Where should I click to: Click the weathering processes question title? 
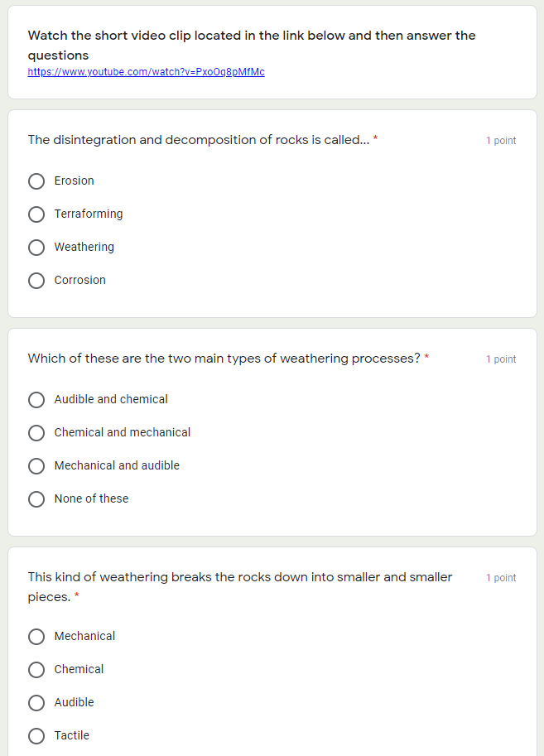click(x=225, y=359)
